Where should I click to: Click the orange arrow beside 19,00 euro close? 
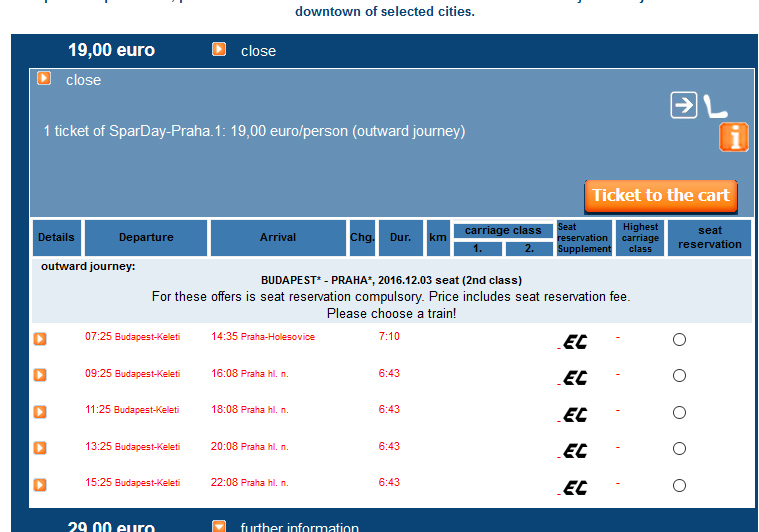pos(219,49)
